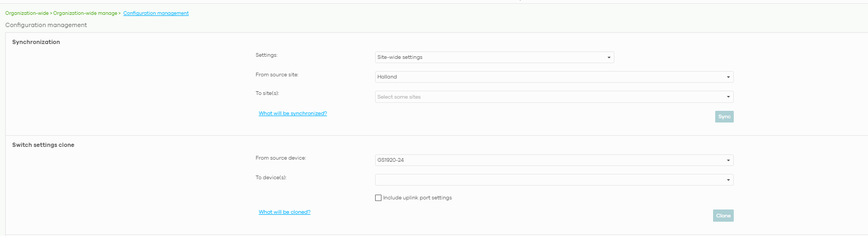Click the arrow of the GS1920-24 device selector
Viewport: 868px width, 236px height.
coord(728,160)
